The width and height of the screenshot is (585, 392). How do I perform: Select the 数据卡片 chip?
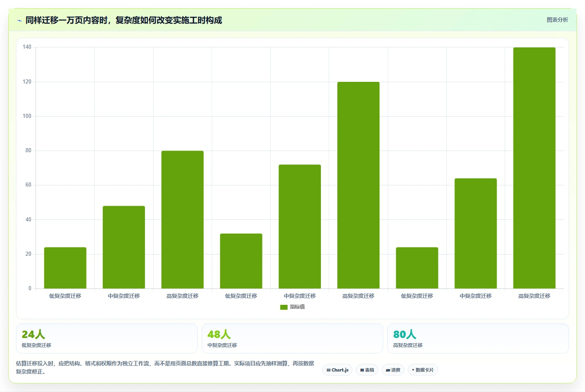(x=422, y=370)
